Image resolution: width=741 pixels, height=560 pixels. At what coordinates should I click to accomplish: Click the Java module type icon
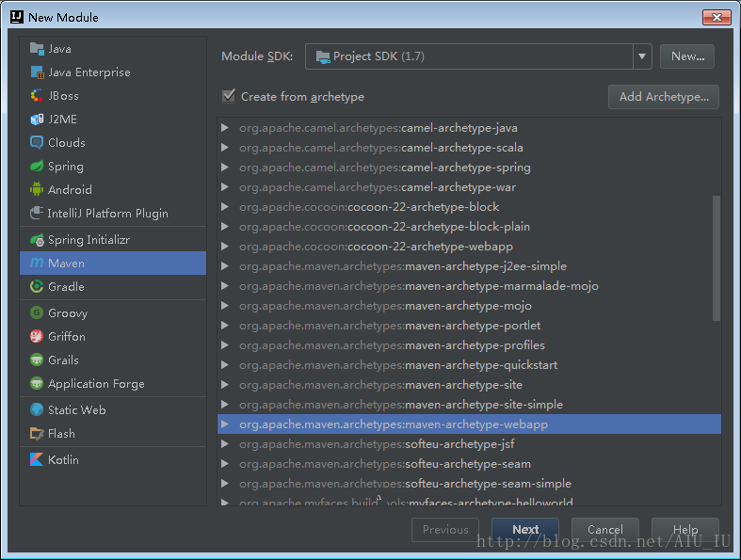(x=37, y=49)
